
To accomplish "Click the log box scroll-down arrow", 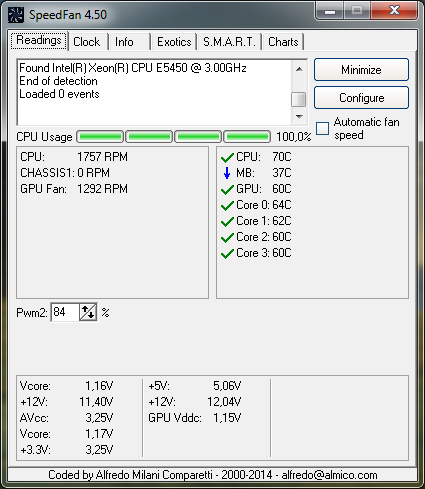I will (x=299, y=117).
